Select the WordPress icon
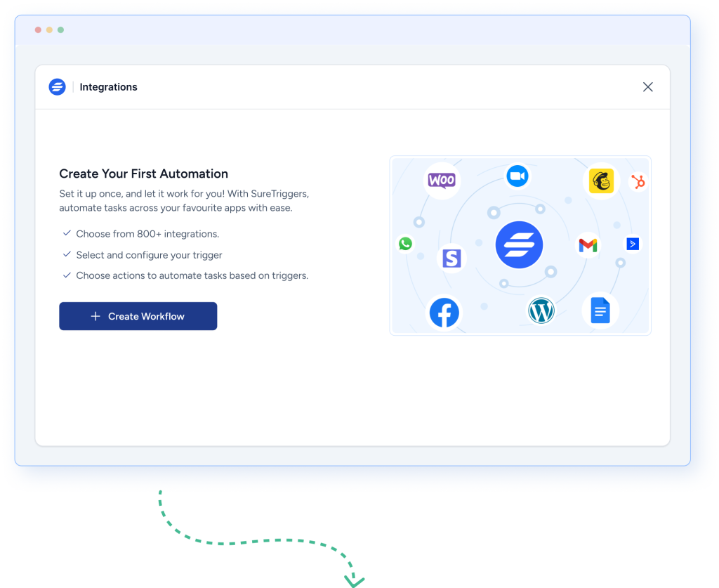 [541, 311]
